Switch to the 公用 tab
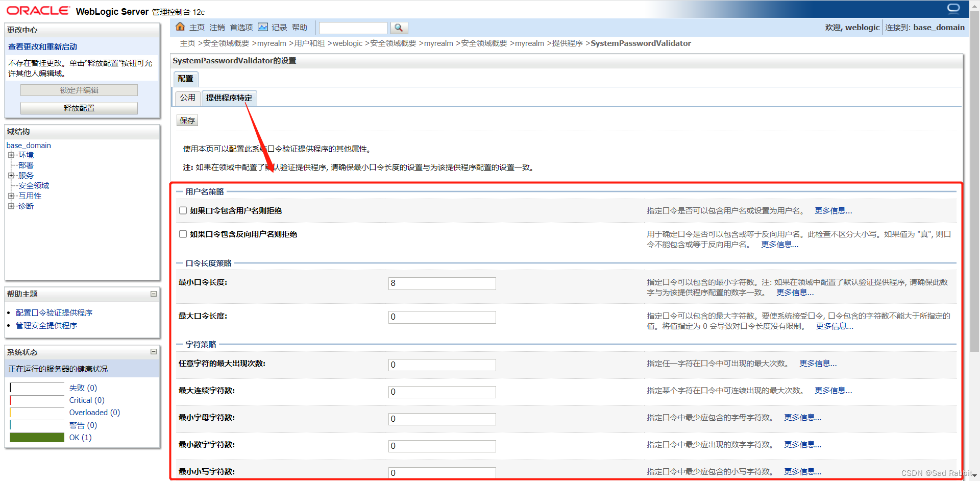The width and height of the screenshot is (980, 481). (x=187, y=98)
